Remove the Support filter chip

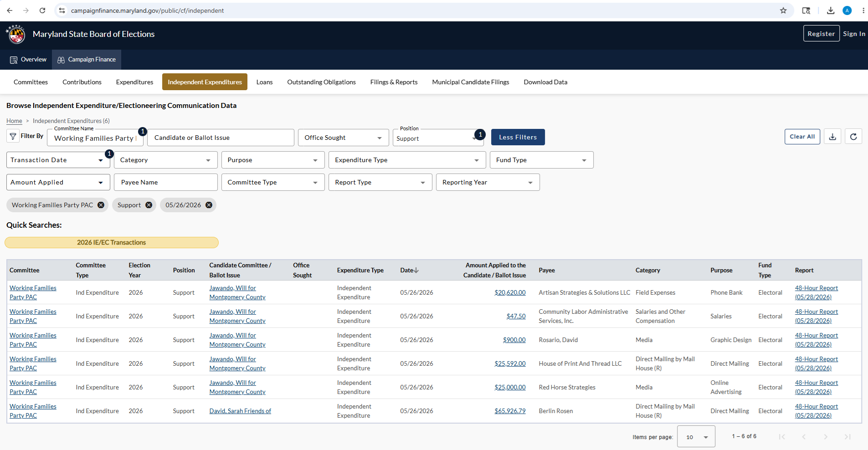tap(149, 205)
